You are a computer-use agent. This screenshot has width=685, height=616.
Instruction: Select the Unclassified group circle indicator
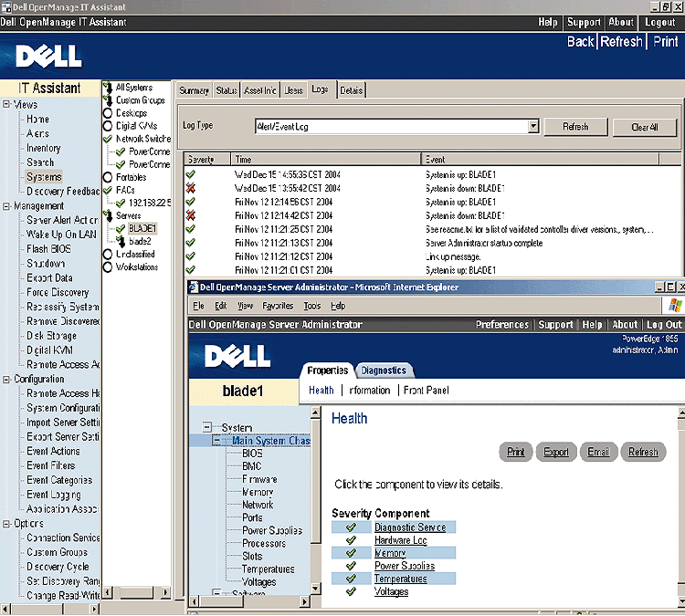pyautogui.click(x=108, y=255)
